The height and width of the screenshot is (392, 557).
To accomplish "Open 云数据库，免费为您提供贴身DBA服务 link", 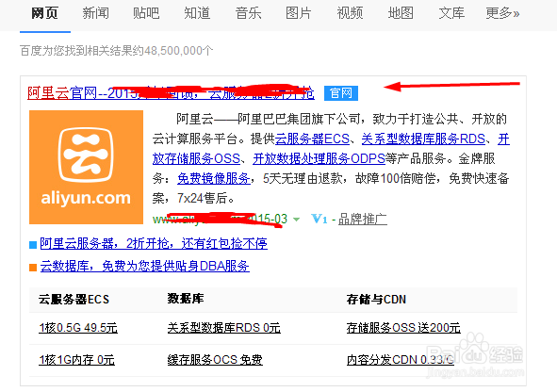I will (144, 266).
